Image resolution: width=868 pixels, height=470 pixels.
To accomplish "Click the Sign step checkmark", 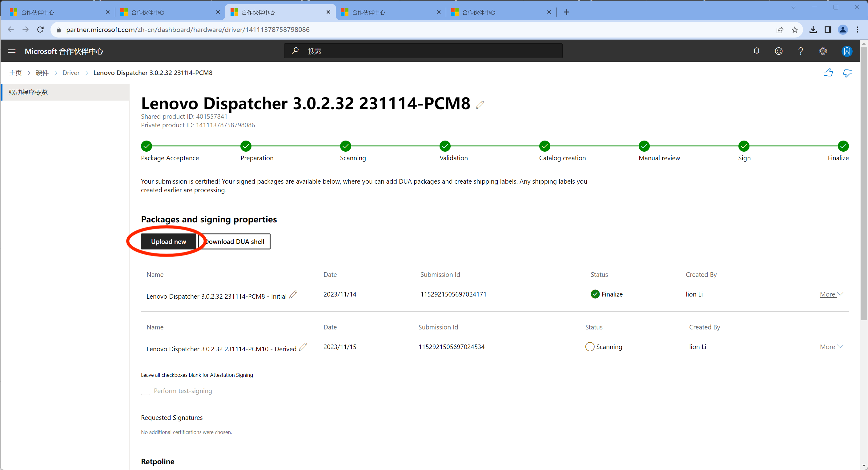I will [x=744, y=146].
